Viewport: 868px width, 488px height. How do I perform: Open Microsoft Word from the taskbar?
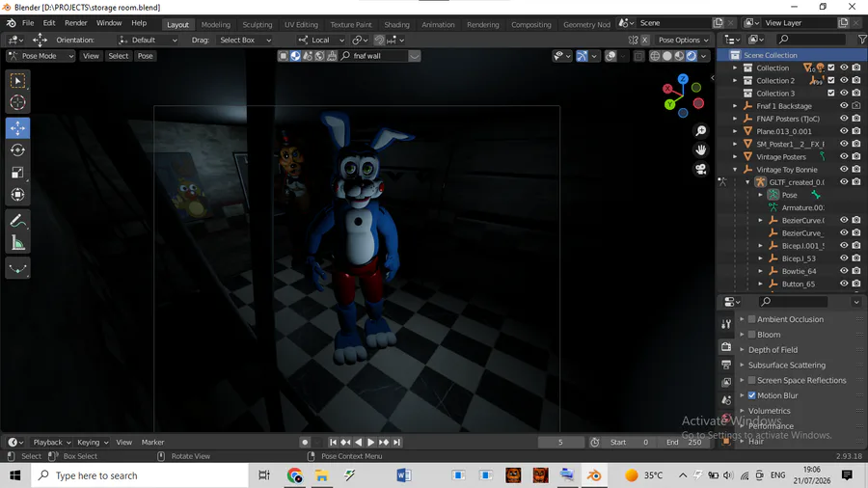coord(403,475)
